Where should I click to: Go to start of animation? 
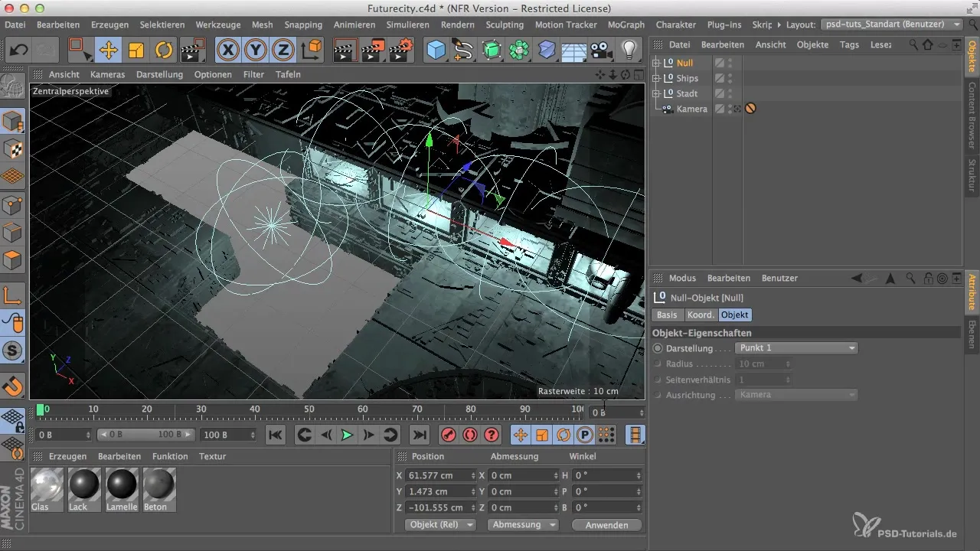(x=276, y=435)
